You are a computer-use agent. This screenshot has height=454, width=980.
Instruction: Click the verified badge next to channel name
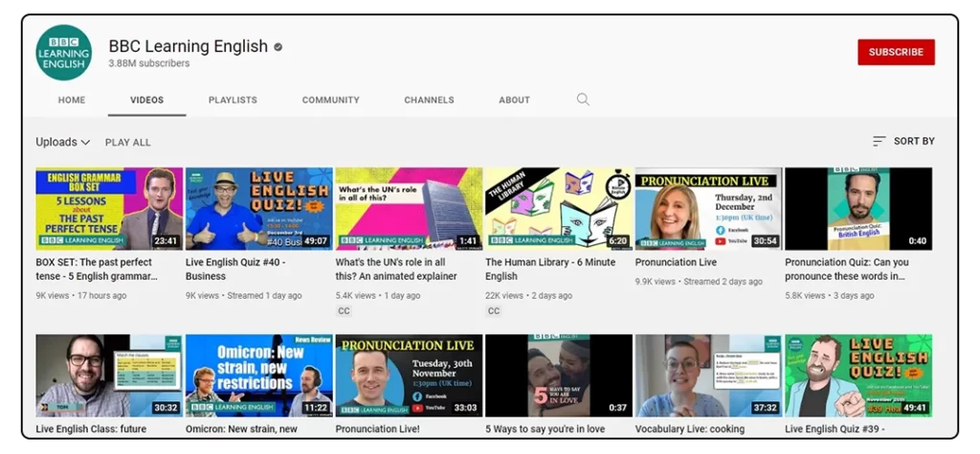[278, 47]
